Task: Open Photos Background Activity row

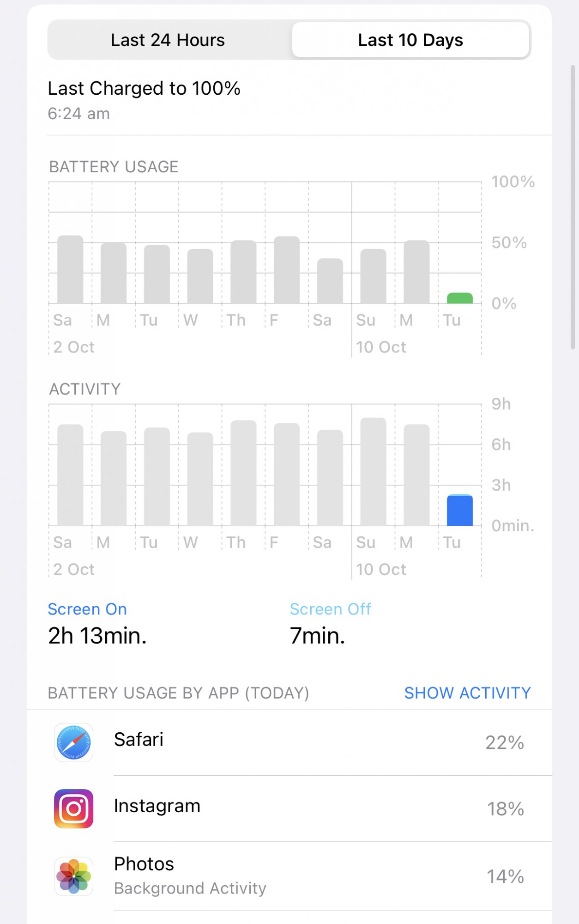Action: (289, 876)
